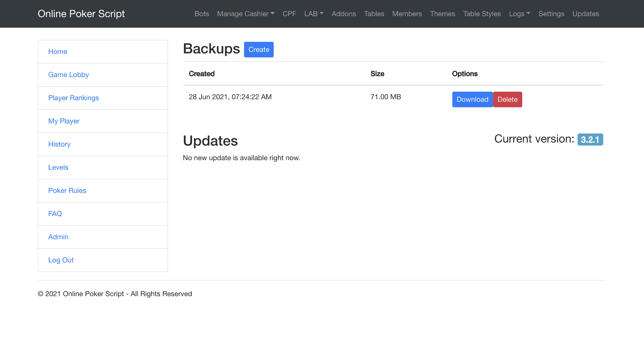
Task: Open Members from top navigation
Action: pyautogui.click(x=407, y=14)
